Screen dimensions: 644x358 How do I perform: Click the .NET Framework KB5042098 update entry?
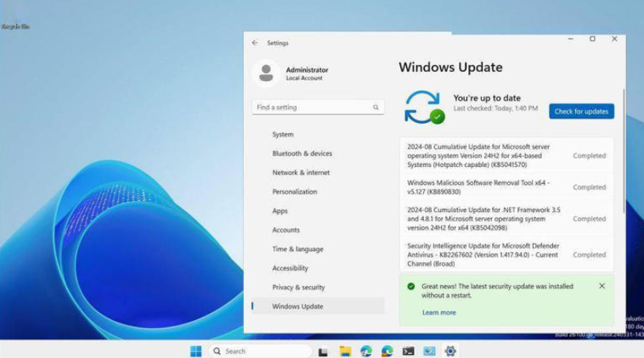tap(507, 219)
